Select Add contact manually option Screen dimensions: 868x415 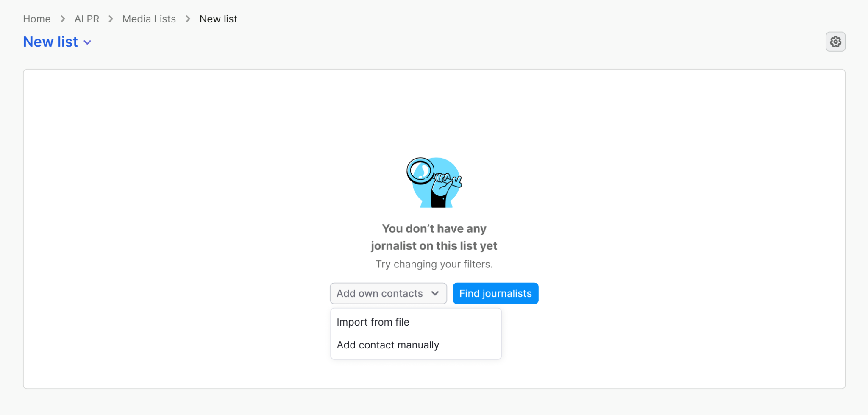415,345
